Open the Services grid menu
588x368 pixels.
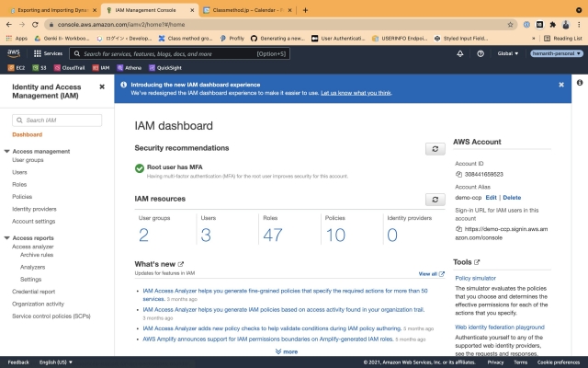click(x=48, y=53)
